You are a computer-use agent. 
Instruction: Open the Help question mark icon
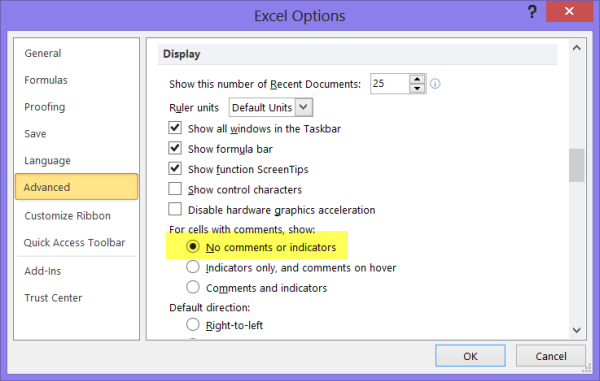pyautogui.click(x=532, y=12)
